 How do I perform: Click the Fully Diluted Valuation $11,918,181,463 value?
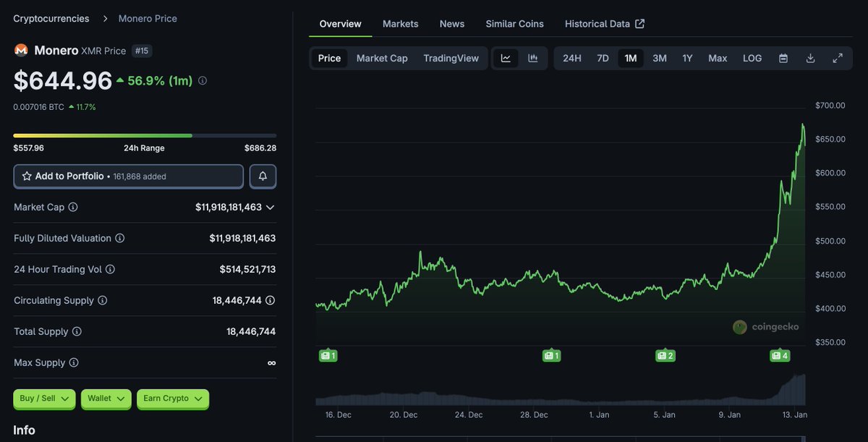pyautogui.click(x=242, y=238)
